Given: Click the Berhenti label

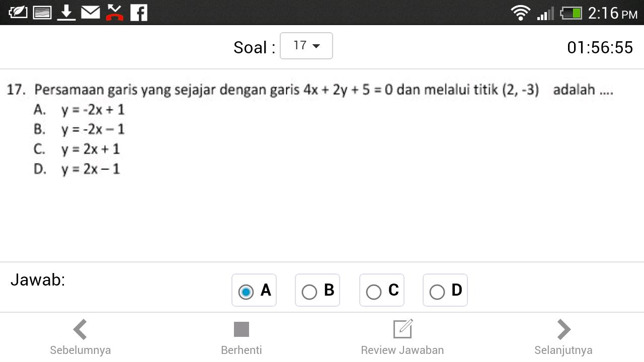Looking at the screenshot, I should pos(242,350).
